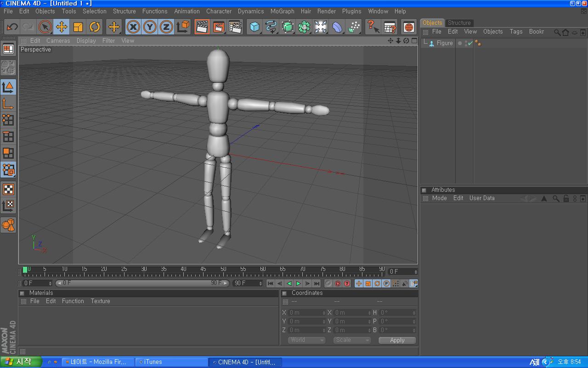This screenshot has height=368, width=588.
Task: Switch to Use Model tool in sidebar
Action: pyautogui.click(x=8, y=87)
